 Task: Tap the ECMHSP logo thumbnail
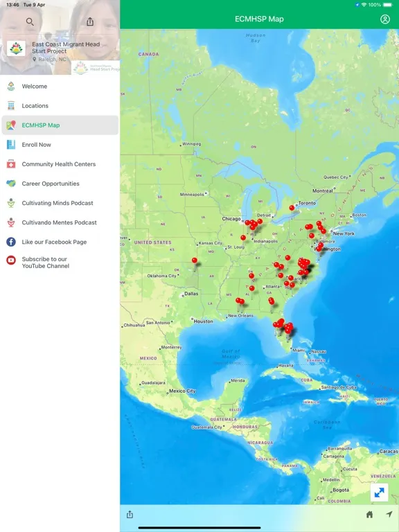[16, 48]
